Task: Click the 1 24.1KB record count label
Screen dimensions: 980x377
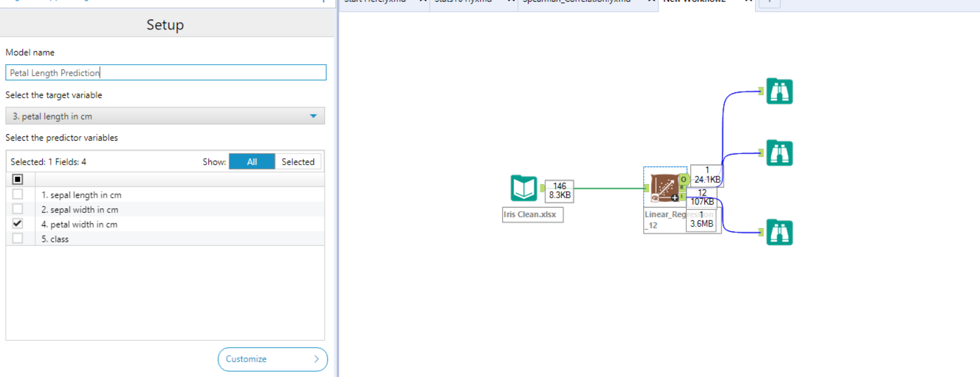Action: (706, 175)
